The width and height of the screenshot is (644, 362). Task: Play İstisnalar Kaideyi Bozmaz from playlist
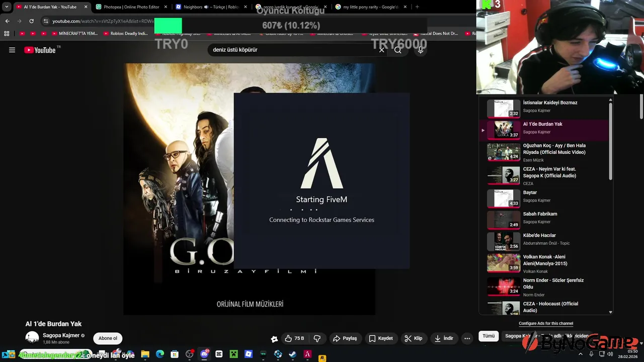click(x=545, y=108)
